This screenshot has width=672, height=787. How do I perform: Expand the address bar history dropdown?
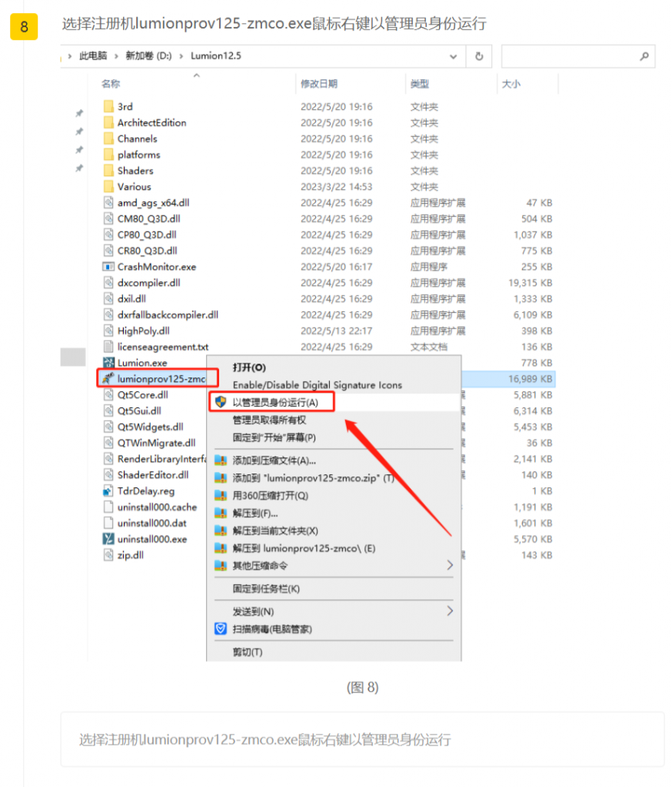[454, 56]
